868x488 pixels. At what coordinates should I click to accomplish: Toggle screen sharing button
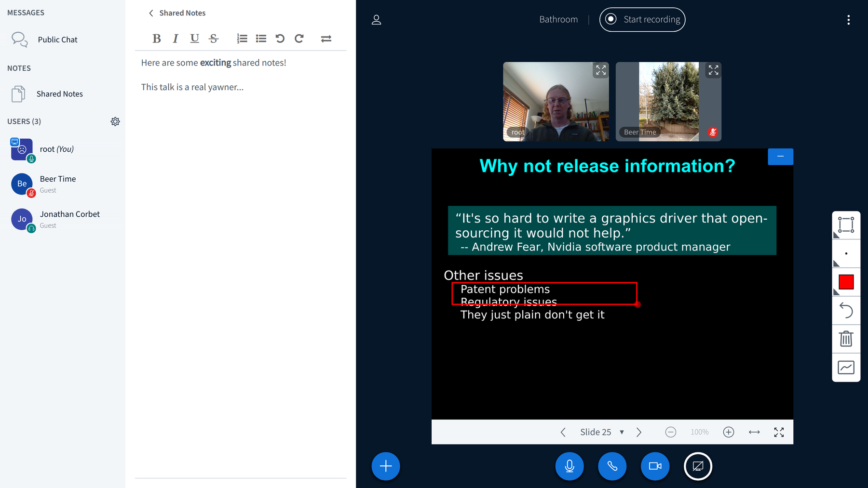[x=698, y=466]
